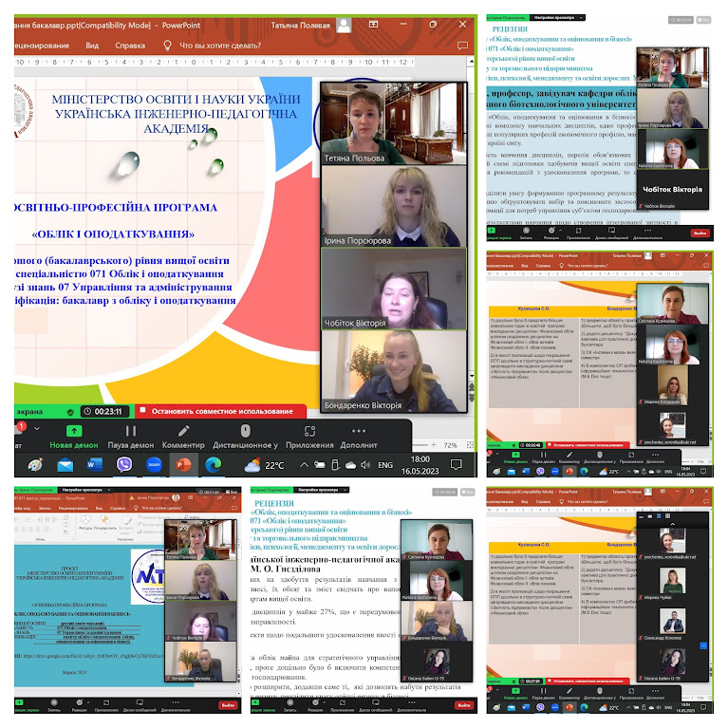Click Дистанционное у mouse icon in large screenshot
Viewport: 728px width, 728px height.
coord(245,431)
